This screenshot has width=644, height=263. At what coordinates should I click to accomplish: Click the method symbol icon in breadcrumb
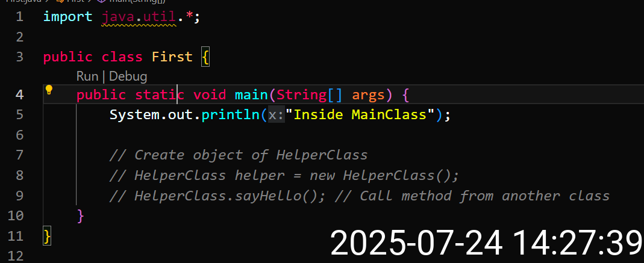[x=101, y=1]
